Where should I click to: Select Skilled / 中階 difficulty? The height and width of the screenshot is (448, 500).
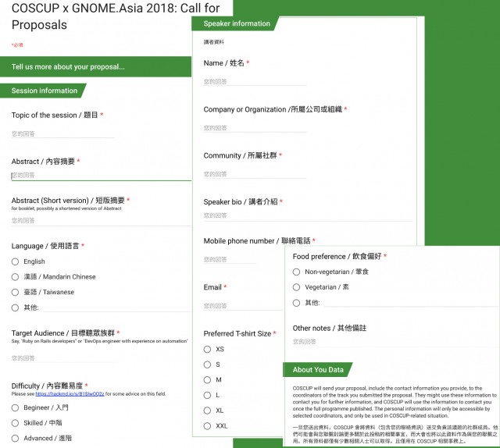point(15,423)
